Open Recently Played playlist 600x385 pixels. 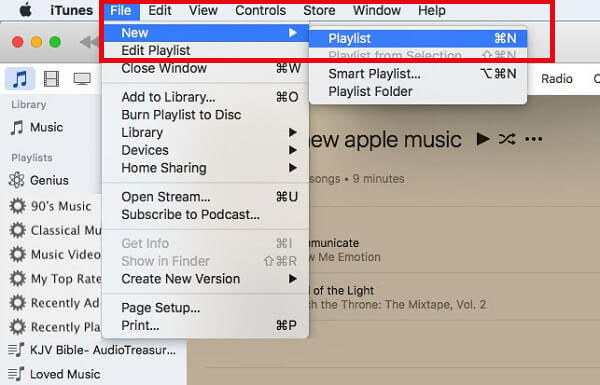(x=55, y=327)
